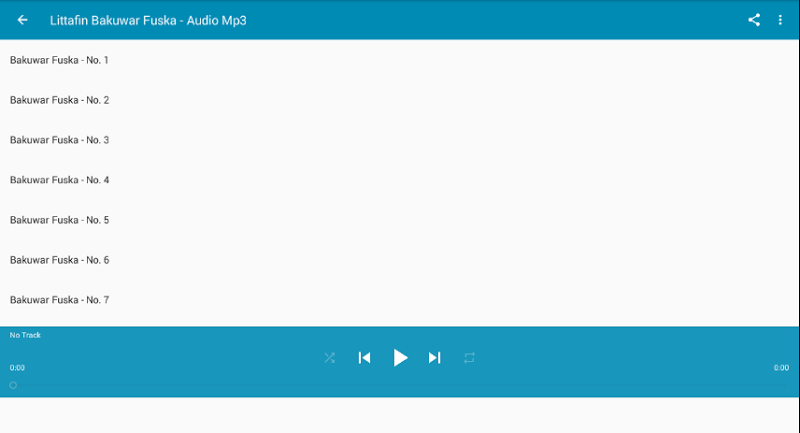The height and width of the screenshot is (433, 800).
Task: Select track Bakuwar Fuska - No. 5
Action: 399,220
